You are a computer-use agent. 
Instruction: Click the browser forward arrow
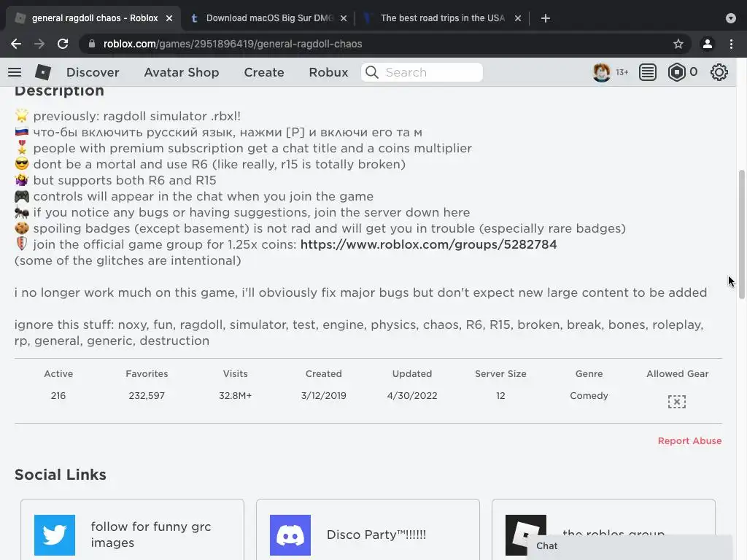(39, 44)
